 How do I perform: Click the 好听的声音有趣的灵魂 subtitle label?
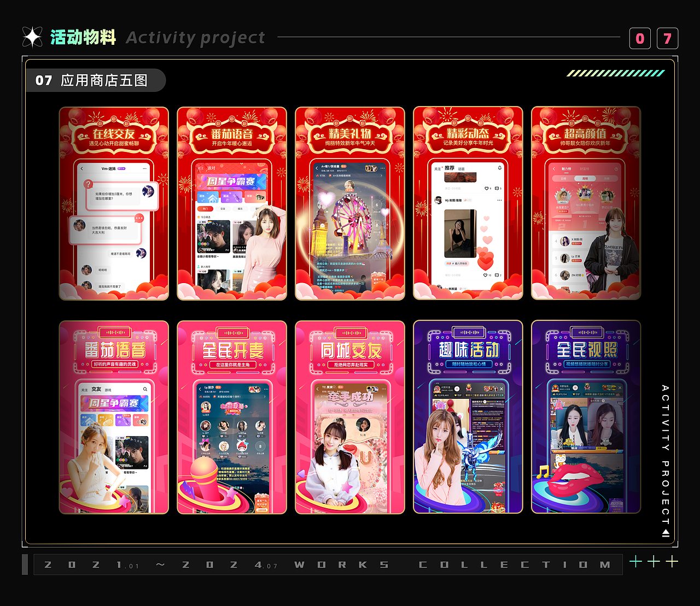pyautogui.click(x=115, y=364)
